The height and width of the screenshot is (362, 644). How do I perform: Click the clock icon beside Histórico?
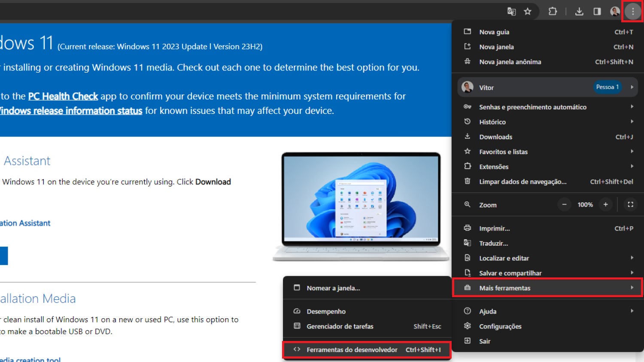tap(468, 122)
